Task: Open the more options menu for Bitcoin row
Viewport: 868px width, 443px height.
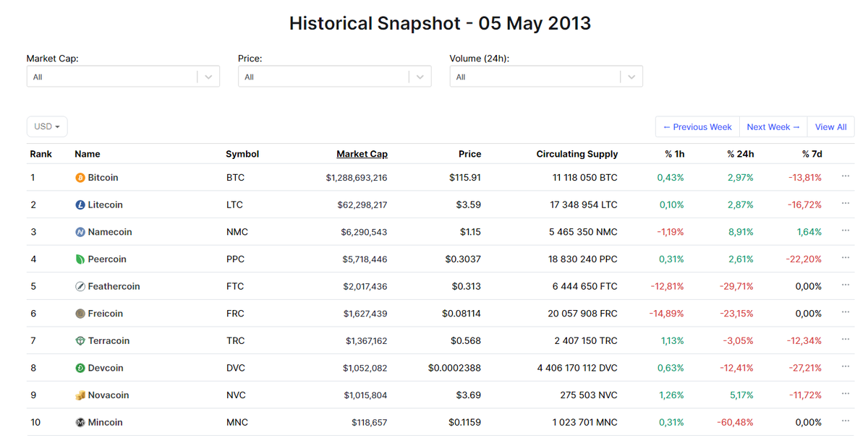Action: click(x=846, y=176)
